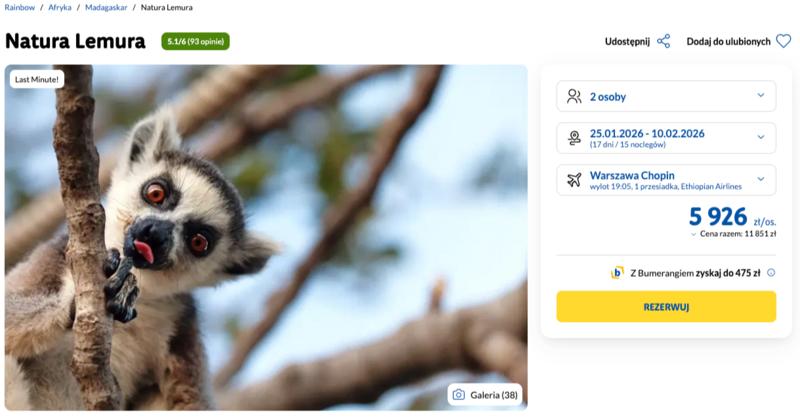
Task: Click the share icon next to Udostępnij
Action: point(664,41)
